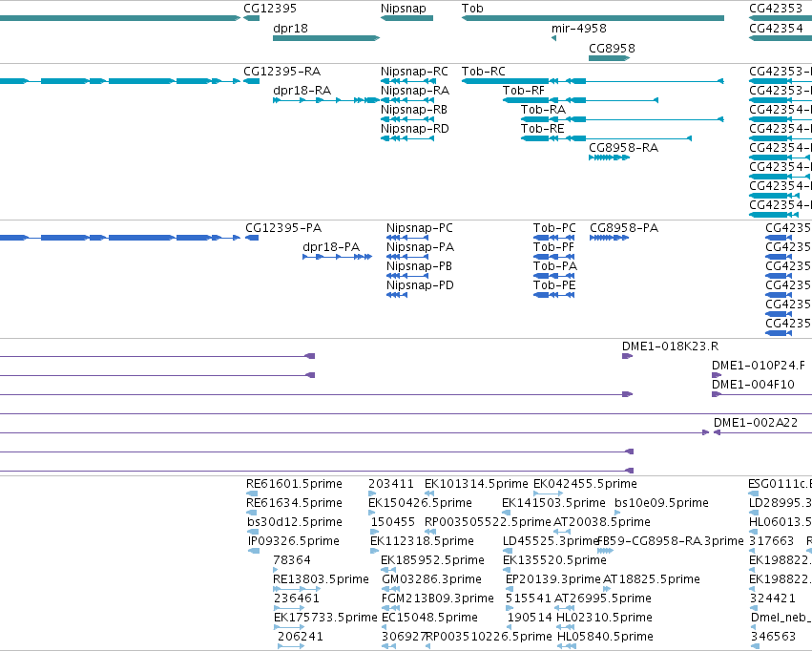Select the IP09326.5prime EST

coord(254,551)
